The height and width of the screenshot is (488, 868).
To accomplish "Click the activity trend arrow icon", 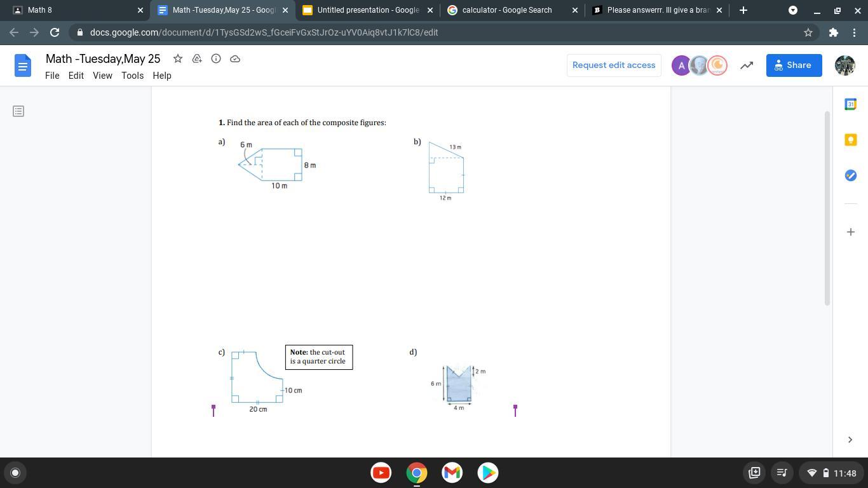I will (747, 65).
